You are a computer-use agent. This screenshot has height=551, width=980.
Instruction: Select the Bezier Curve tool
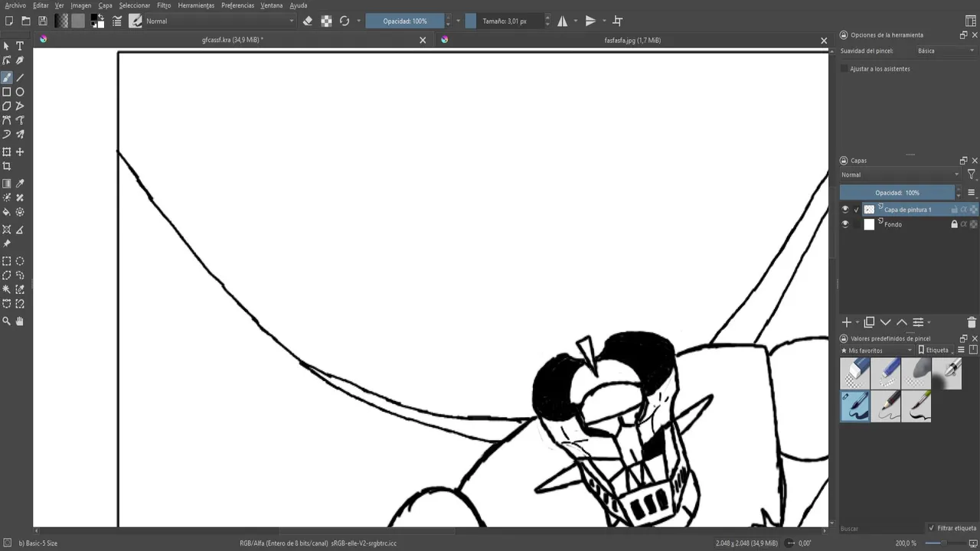point(7,120)
